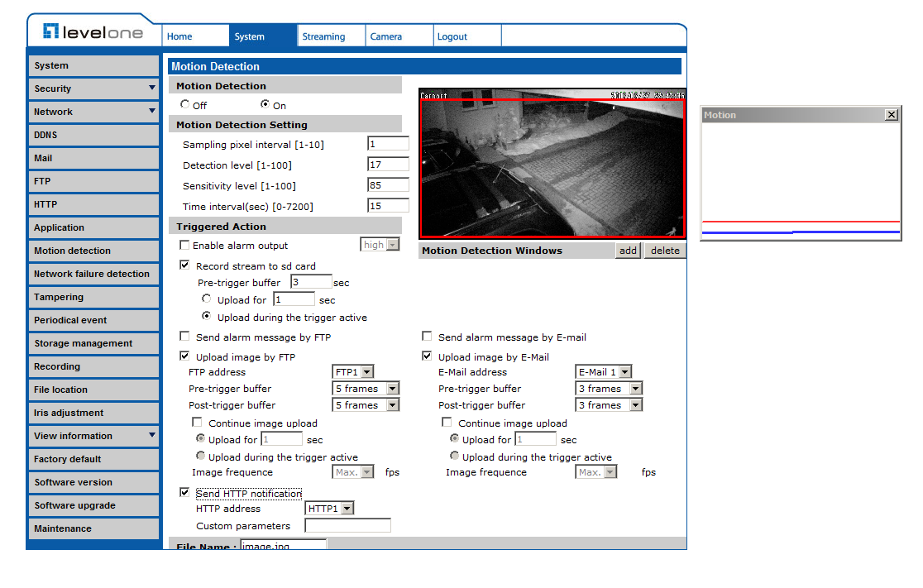Click the Detection level field
The height and width of the screenshot is (588, 923).
point(388,165)
